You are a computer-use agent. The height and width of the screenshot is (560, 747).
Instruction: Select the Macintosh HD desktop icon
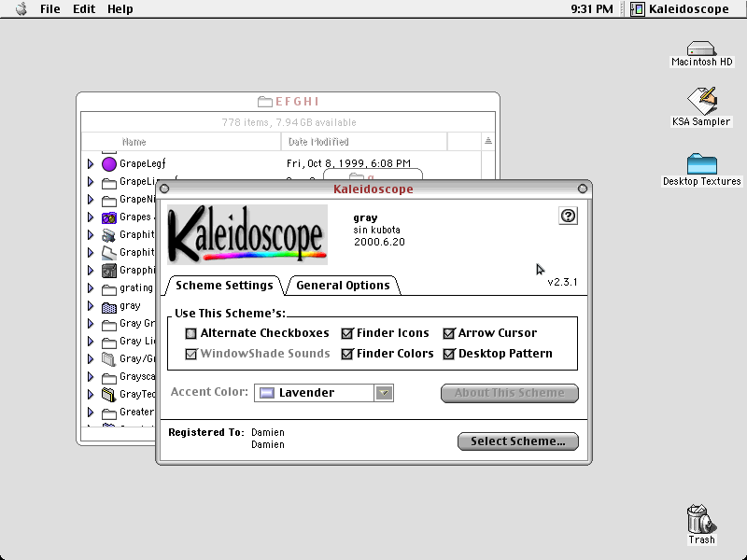(x=701, y=49)
